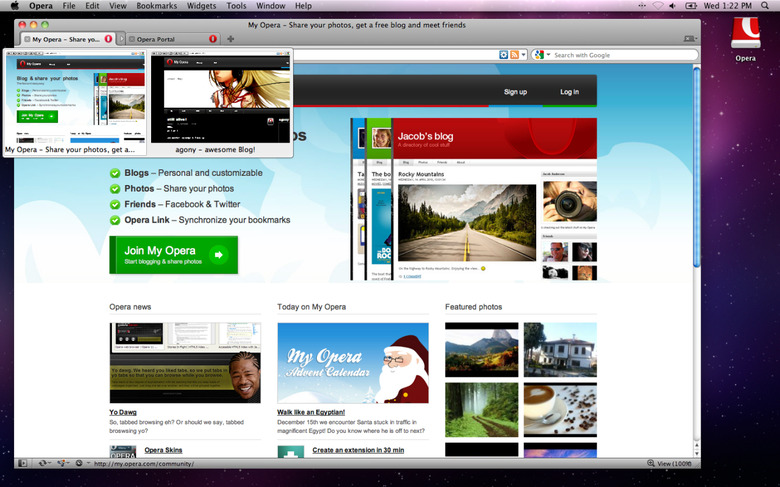The height and width of the screenshot is (487, 780).
Task: Click the featured forest path photo
Action: tap(482, 409)
